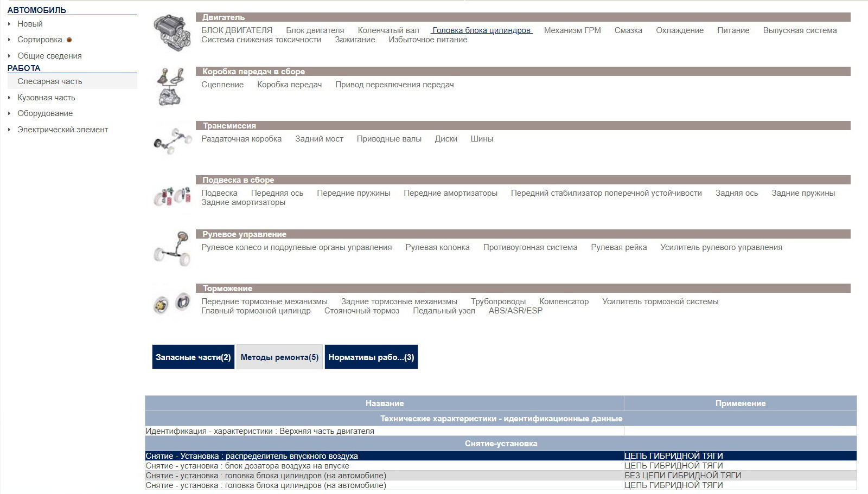The width and height of the screenshot is (868, 494).
Task: Click the orange dot next to Сортировка
Action: click(69, 40)
